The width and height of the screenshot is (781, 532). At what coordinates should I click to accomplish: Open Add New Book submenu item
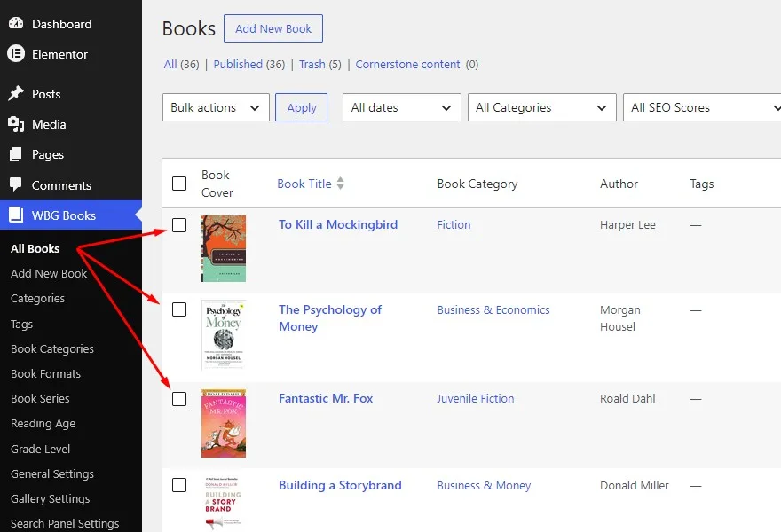[x=49, y=273]
